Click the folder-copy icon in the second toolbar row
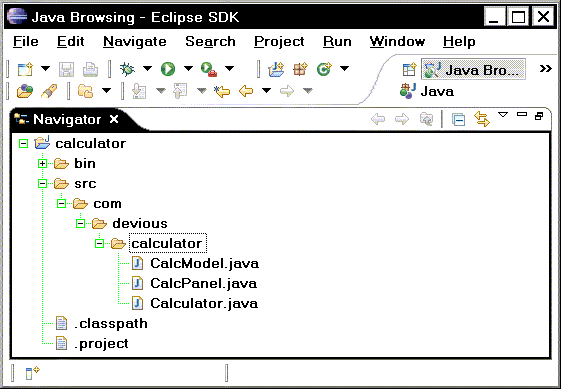This screenshot has width=561, height=389. [86, 91]
